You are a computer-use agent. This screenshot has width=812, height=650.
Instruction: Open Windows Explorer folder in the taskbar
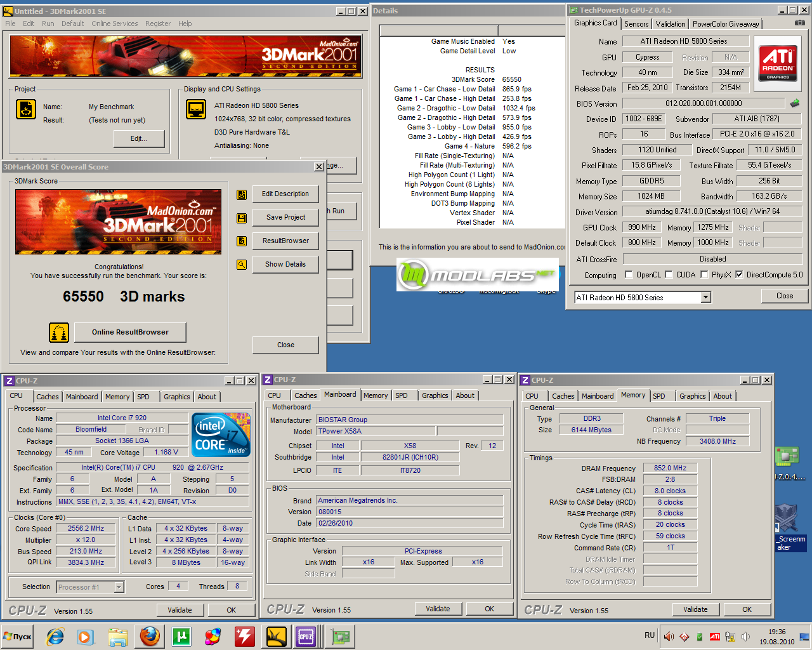point(118,636)
